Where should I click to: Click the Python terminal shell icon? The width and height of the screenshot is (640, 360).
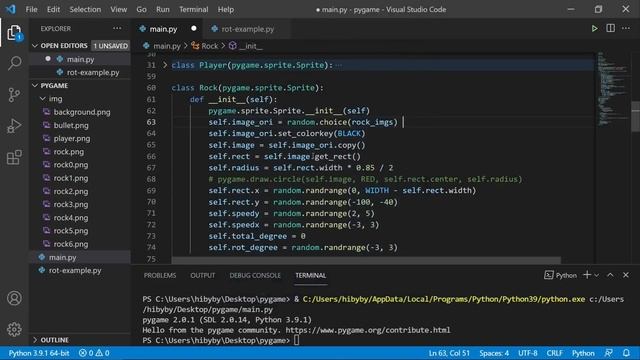(x=549, y=275)
